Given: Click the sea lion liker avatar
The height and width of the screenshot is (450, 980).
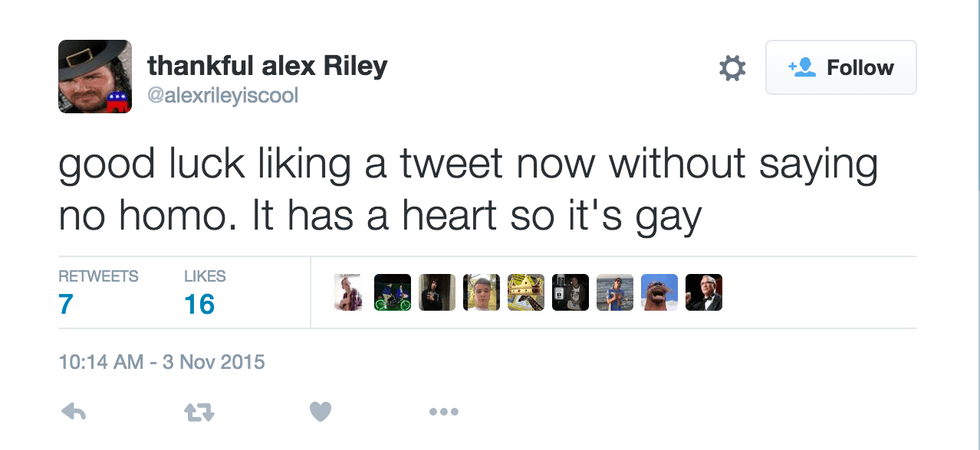Looking at the screenshot, I should [x=659, y=292].
